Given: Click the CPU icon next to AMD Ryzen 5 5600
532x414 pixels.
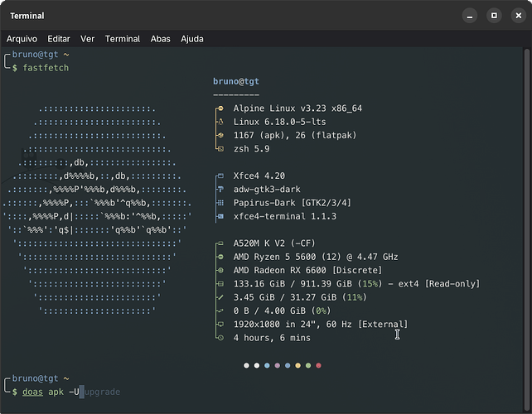Looking at the screenshot, I should [x=220, y=258].
